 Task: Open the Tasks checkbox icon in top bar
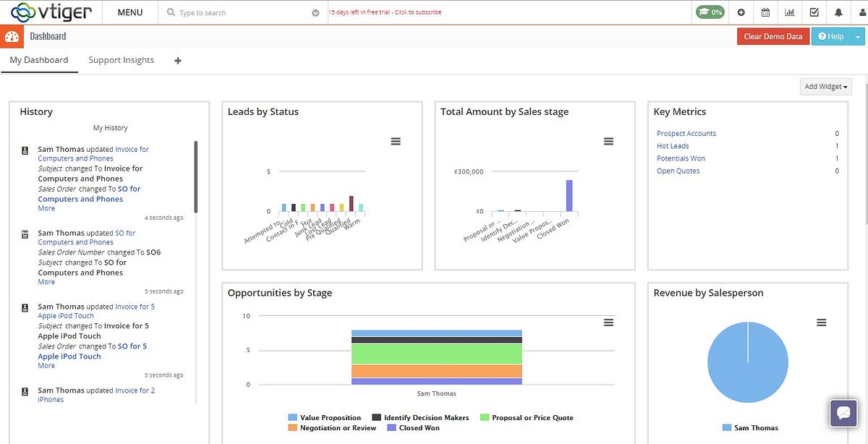point(814,12)
